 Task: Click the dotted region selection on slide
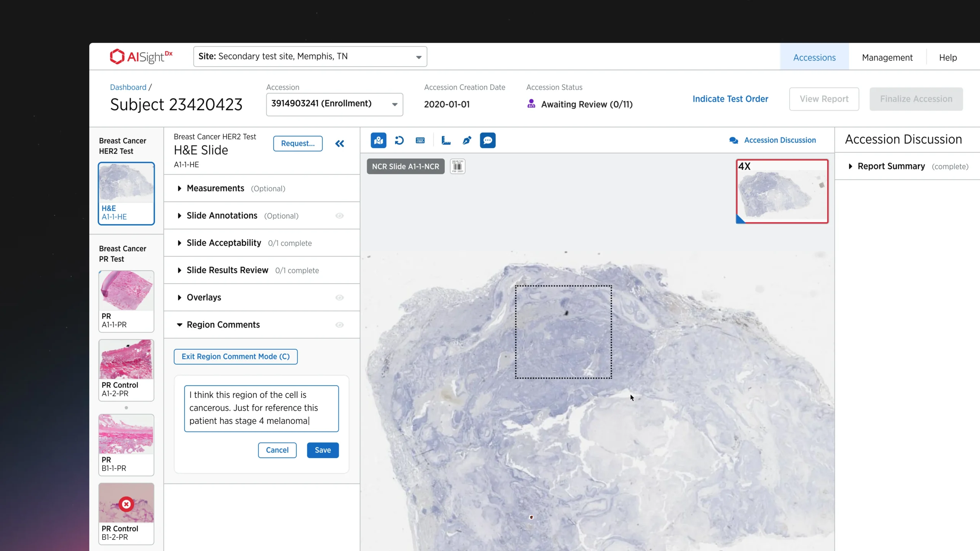563,332
